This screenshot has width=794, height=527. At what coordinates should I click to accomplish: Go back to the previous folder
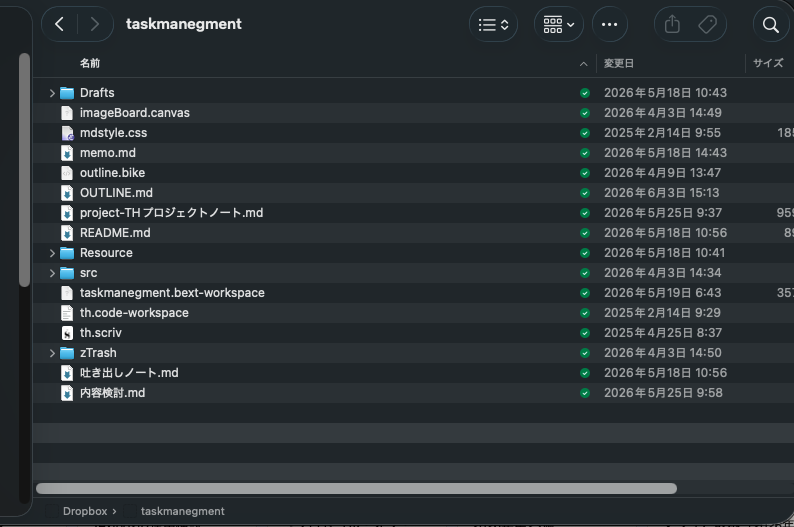click(x=59, y=24)
